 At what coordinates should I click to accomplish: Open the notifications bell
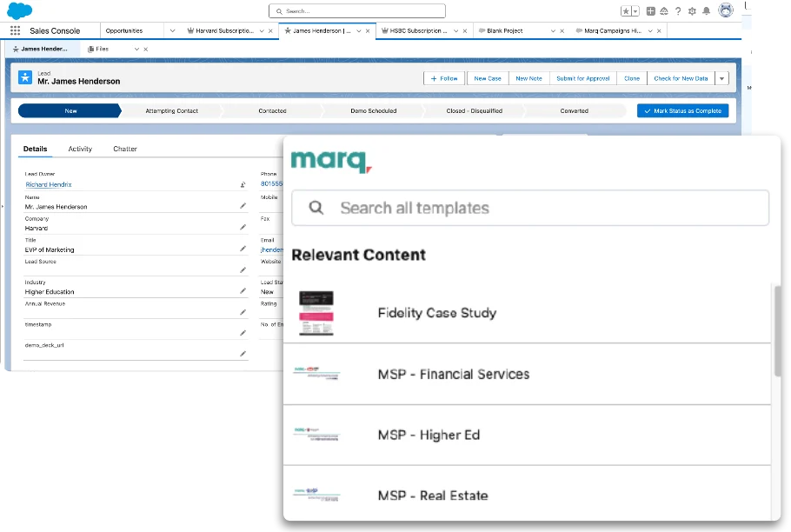pos(706,11)
